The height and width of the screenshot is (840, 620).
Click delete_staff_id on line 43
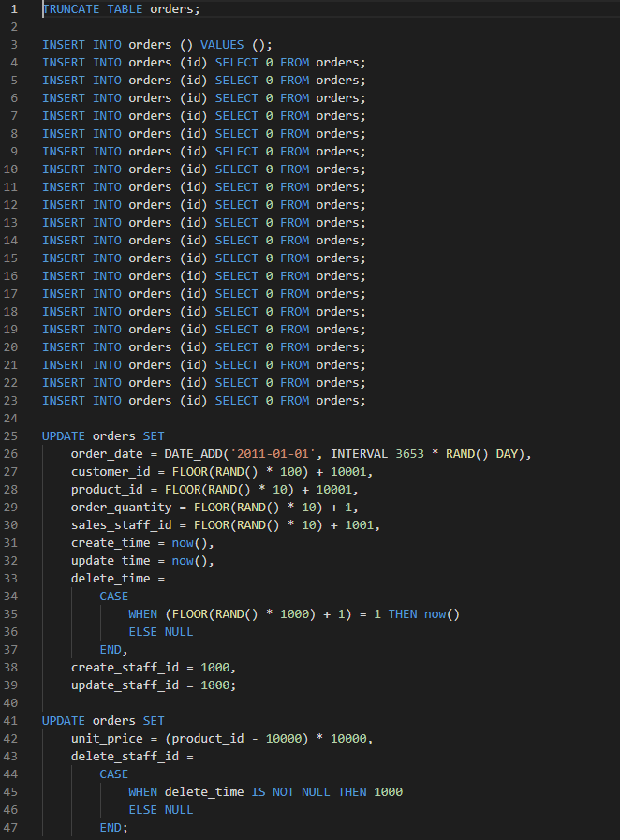click(x=125, y=756)
